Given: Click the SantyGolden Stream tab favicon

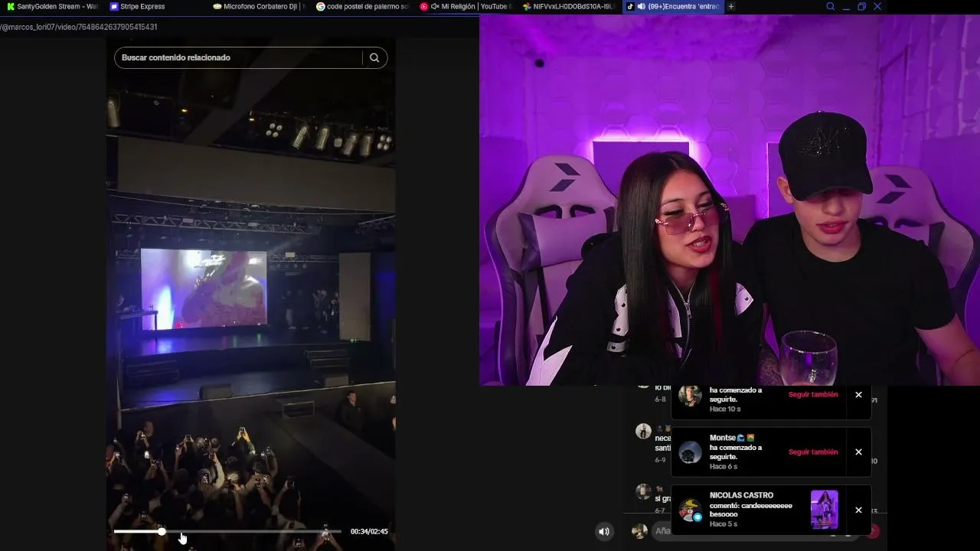Looking at the screenshot, I should 11,7.
